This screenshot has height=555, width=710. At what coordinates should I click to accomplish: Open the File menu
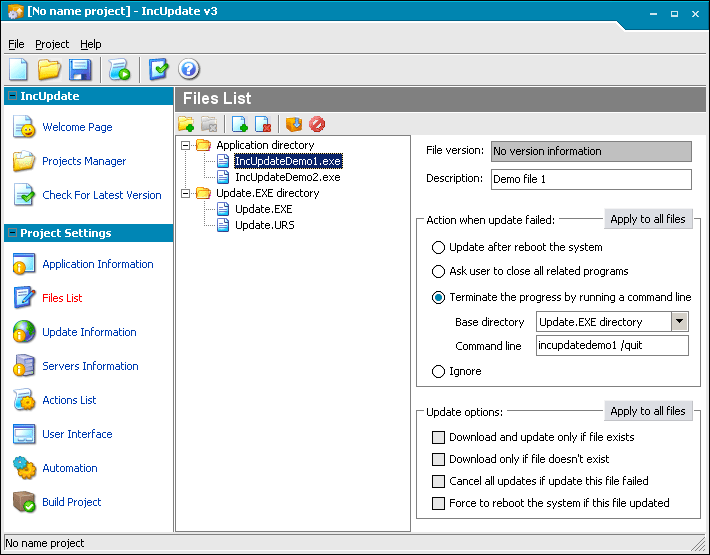[16, 44]
